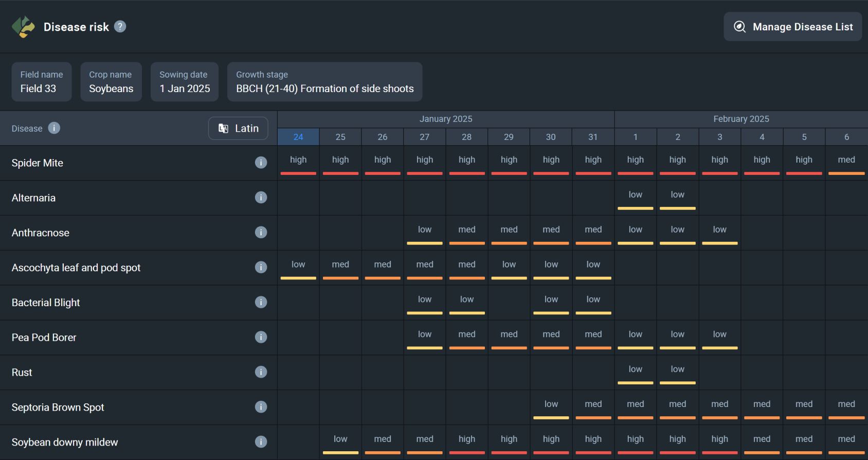Select the 1 February date column
This screenshot has height=460, width=868.
point(636,137)
